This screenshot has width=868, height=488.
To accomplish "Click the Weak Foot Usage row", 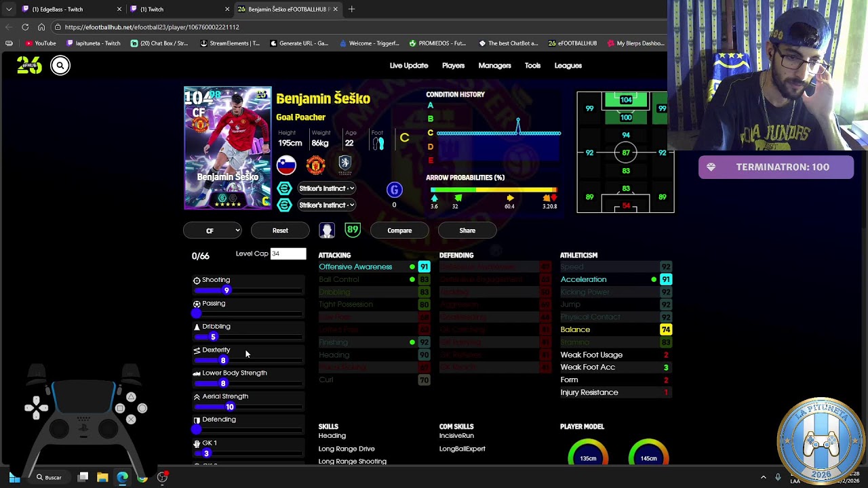I will tap(616, 355).
